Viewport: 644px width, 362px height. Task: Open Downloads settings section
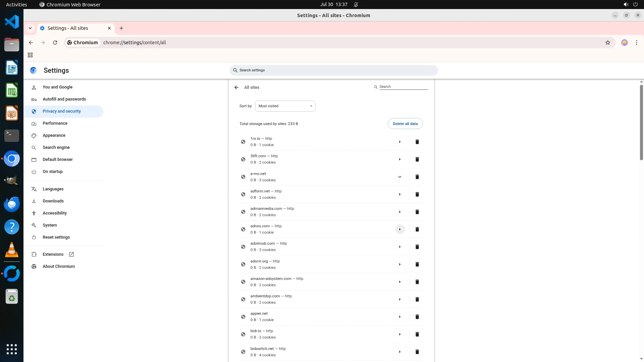(x=53, y=201)
